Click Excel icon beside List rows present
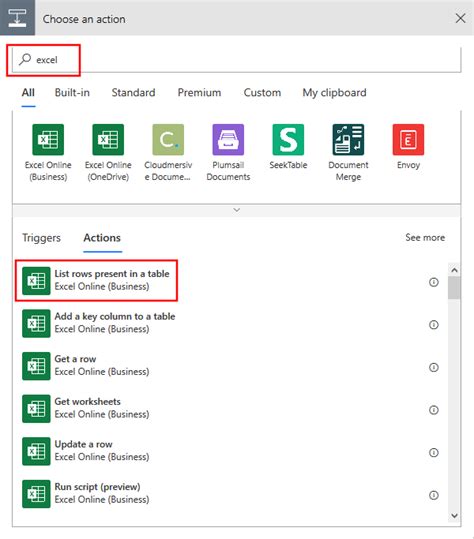474x539 pixels. click(x=36, y=281)
